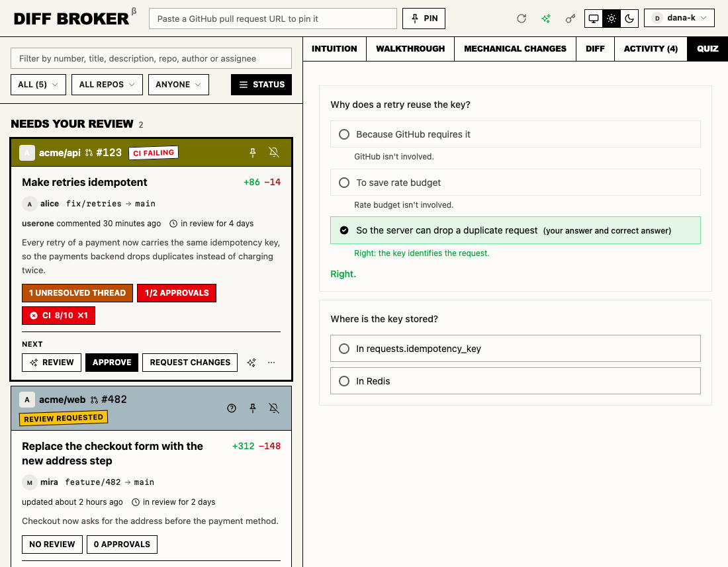Click pull request icon beside #123
The image size is (728, 567).
point(89,153)
